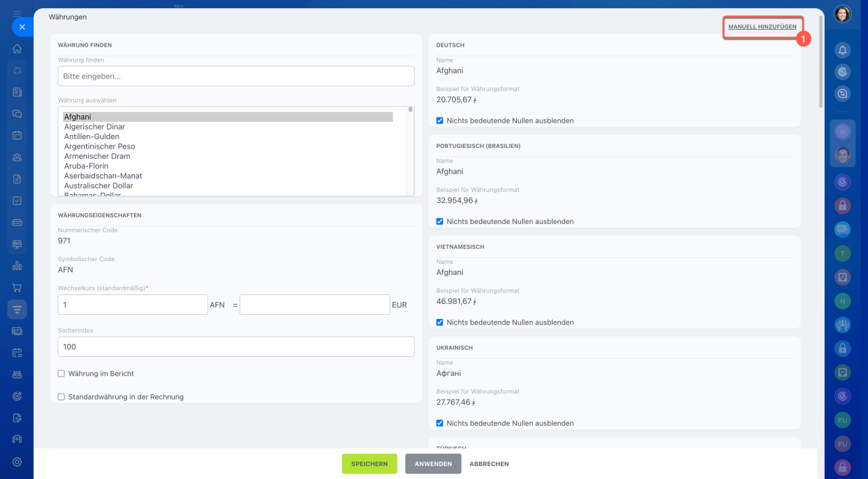Choose 'Armenischer Dram' in the currency list
868x479 pixels.
97,156
